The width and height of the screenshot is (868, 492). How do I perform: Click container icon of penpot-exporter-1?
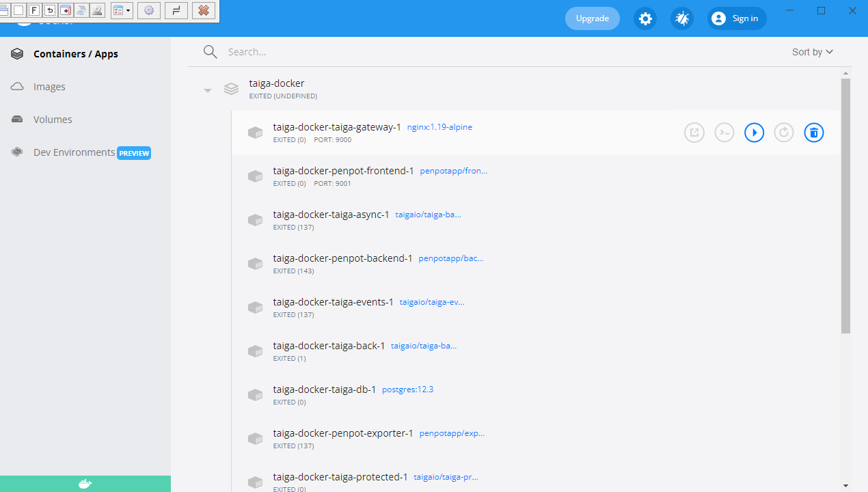click(x=255, y=439)
